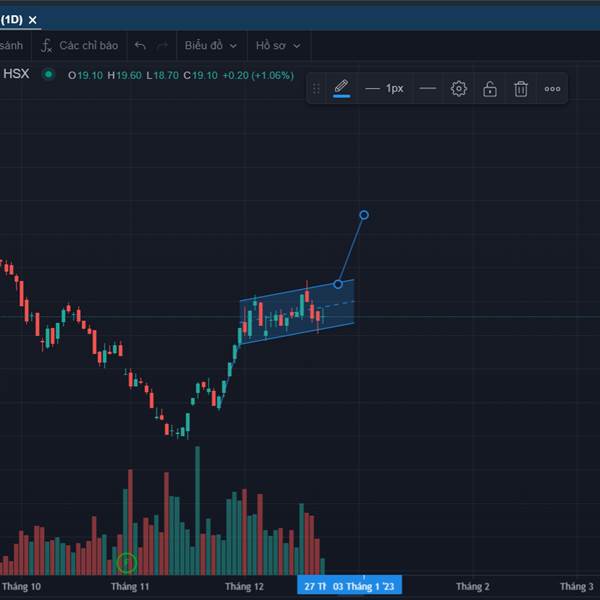Close the (1D) chart tab
600x600 pixels.
click(x=33, y=20)
